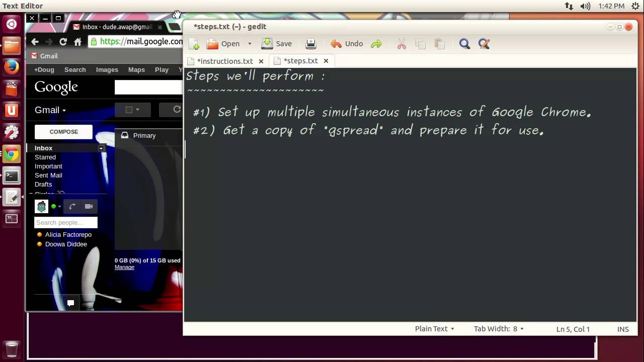This screenshot has width=644, height=362.
Task: Click the Chrome address bar URL
Action: click(x=141, y=42)
